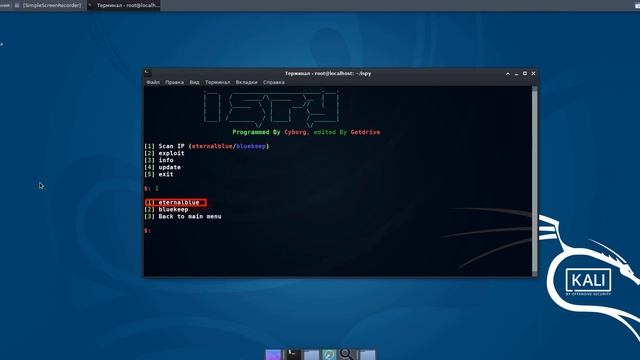Switch to SimpleScreenRecorder in the taskbar
640x360 pixels.
tap(49, 5)
